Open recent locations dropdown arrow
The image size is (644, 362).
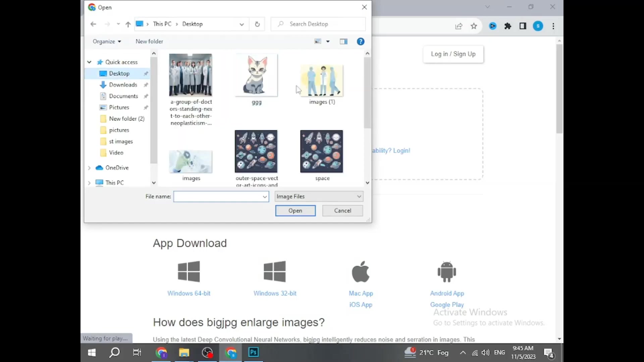[x=118, y=24]
